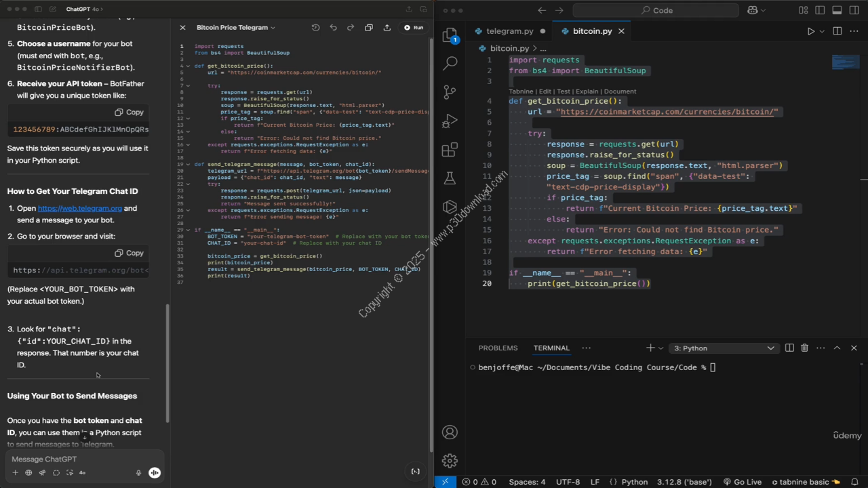The image size is (868, 488).
Task: Click Go Live in status bar
Action: tap(743, 482)
